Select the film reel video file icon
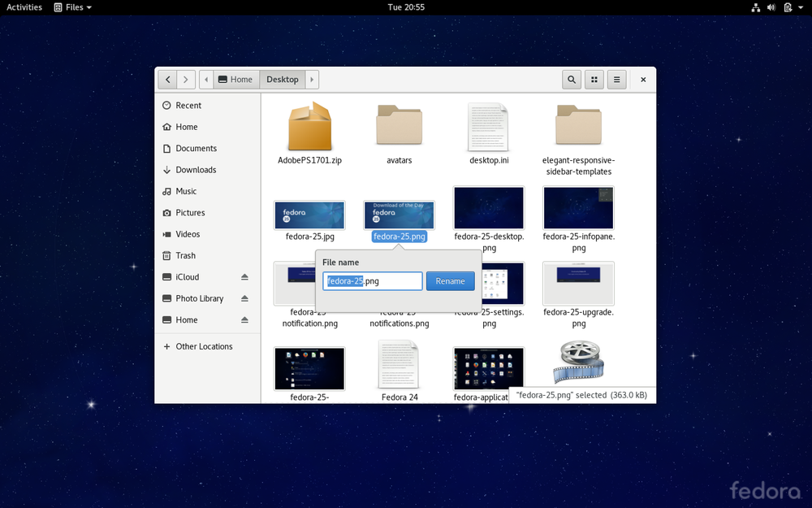 578,363
